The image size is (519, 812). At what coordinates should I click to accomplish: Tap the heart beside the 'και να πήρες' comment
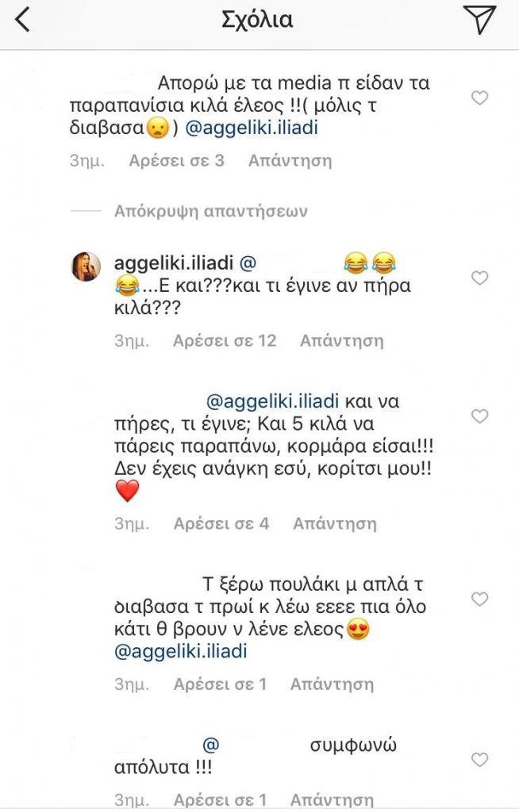479,416
